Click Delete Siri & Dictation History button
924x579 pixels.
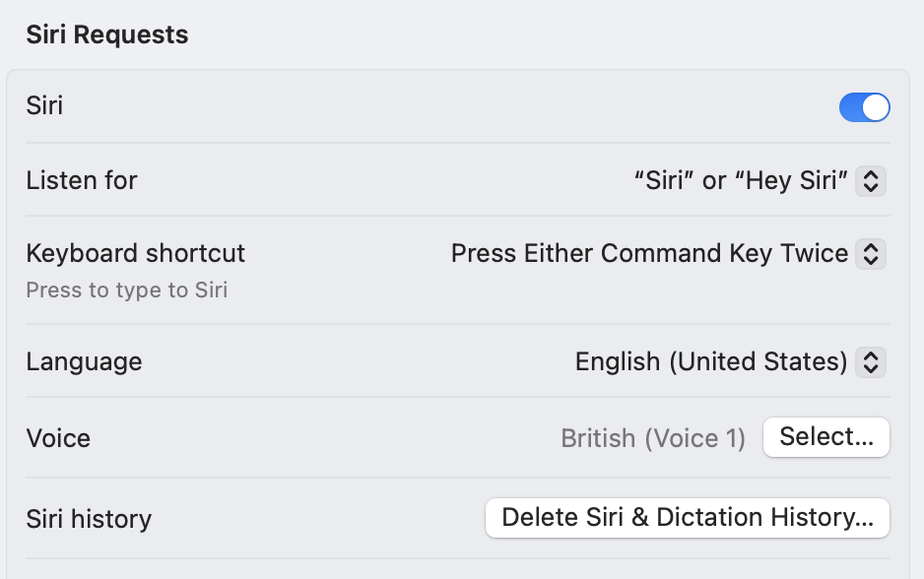(687, 518)
